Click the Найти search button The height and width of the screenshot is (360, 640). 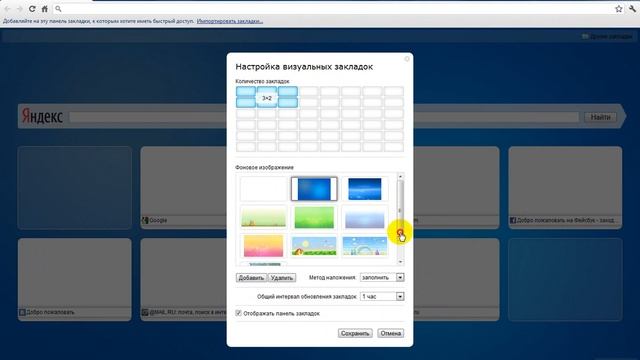[x=600, y=117]
